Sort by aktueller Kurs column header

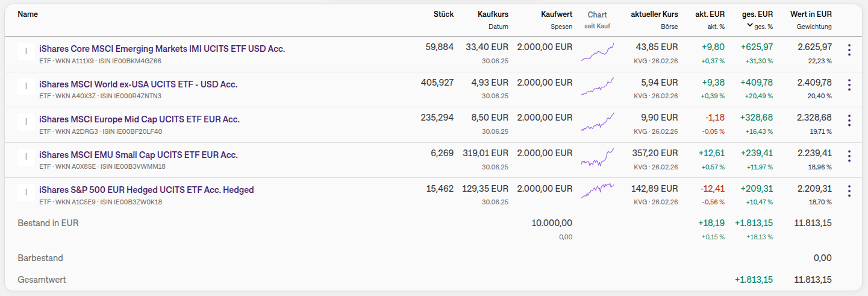point(654,14)
